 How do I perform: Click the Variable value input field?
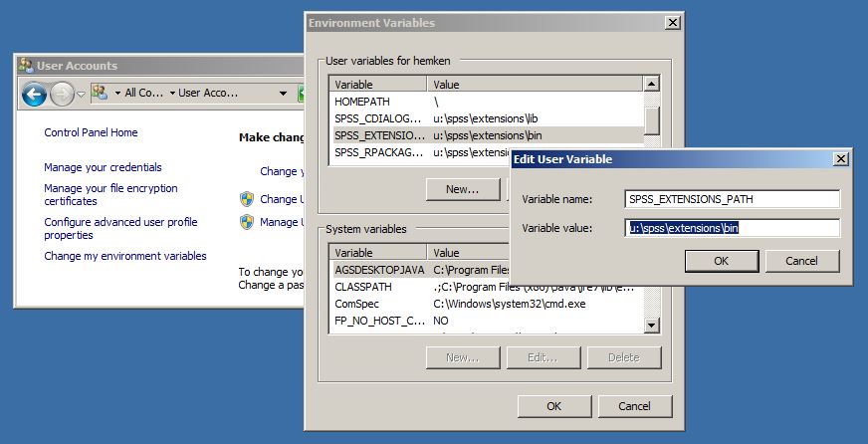732,228
